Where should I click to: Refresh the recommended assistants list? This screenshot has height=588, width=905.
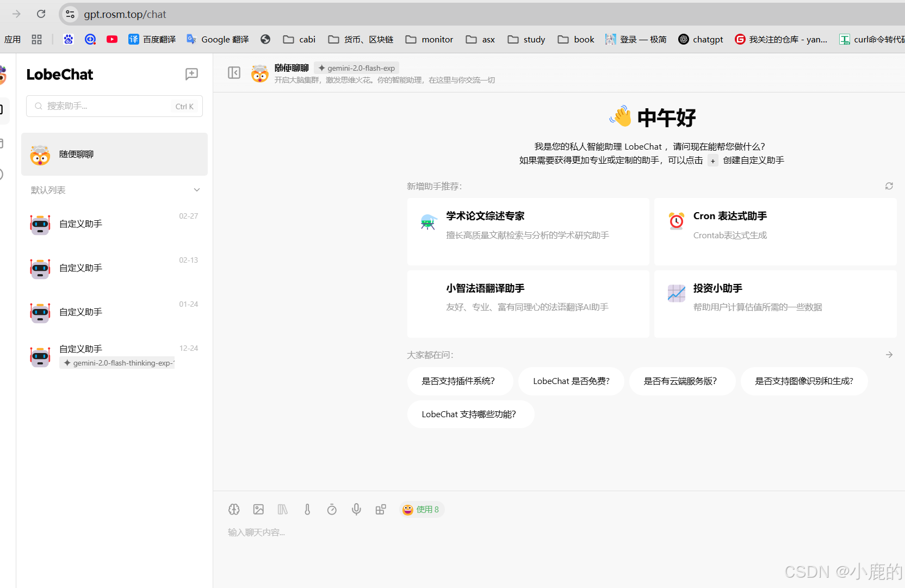(889, 186)
